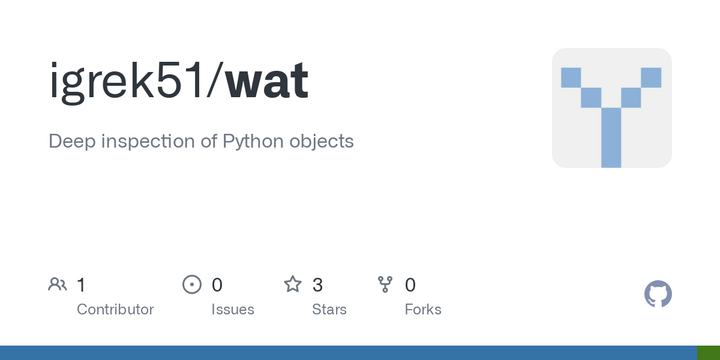Click the Contributor label
Image resolution: width=720 pixels, height=360 pixels.
[115, 309]
